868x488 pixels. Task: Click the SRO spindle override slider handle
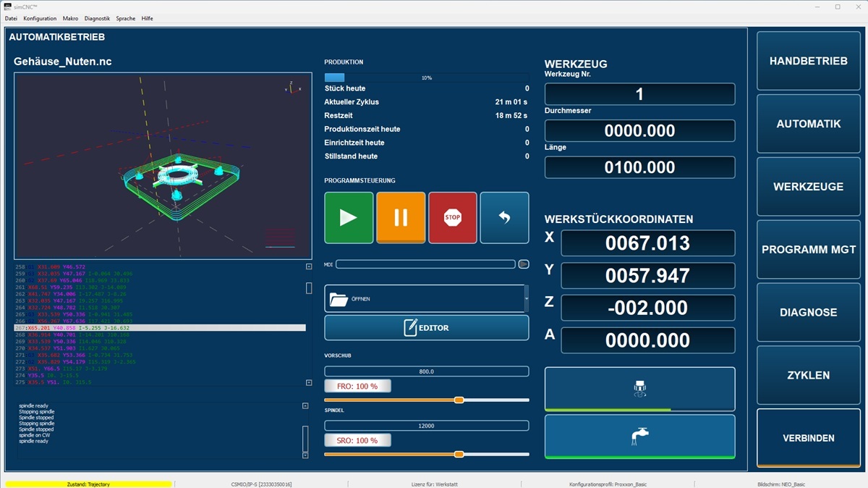click(459, 454)
